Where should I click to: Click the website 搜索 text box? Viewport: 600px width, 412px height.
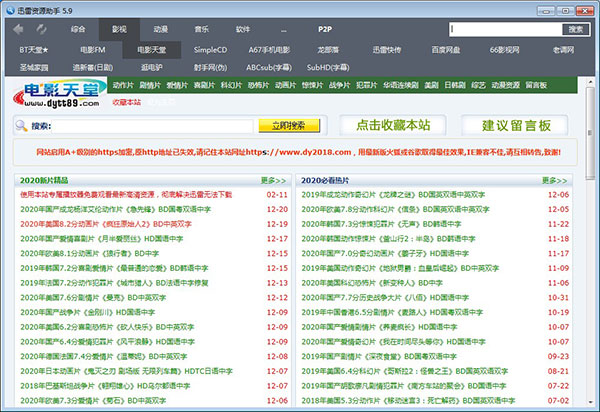(152, 126)
